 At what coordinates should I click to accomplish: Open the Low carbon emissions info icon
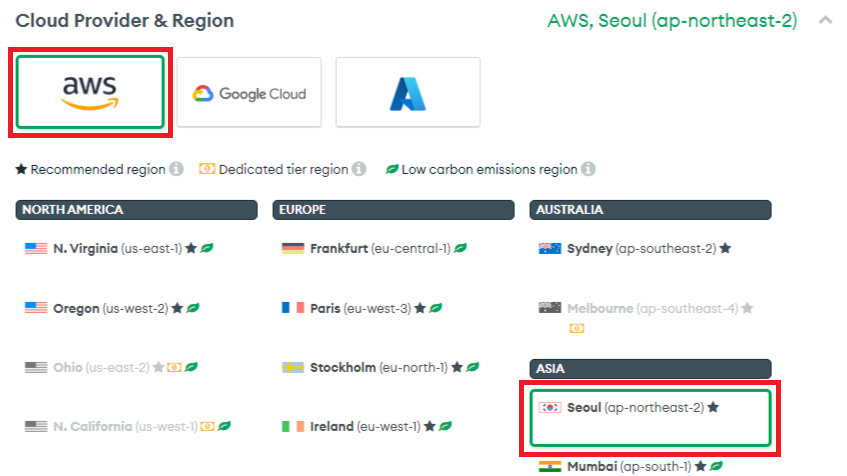(x=588, y=169)
